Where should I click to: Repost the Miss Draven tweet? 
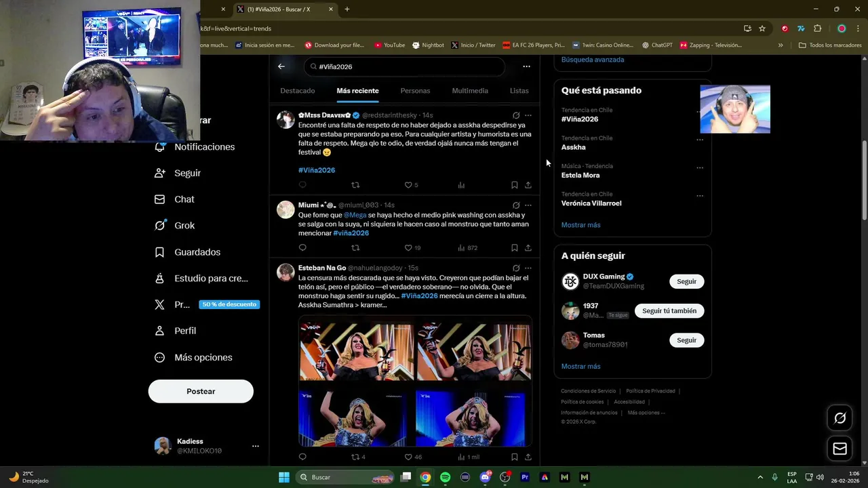(x=355, y=185)
